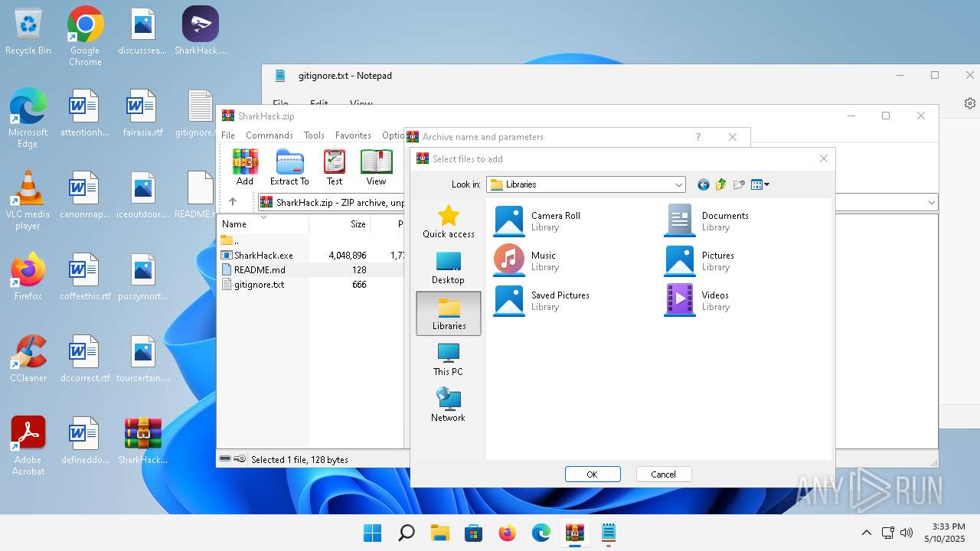
Task: Close the Select files to add dialog
Action: pyautogui.click(x=824, y=158)
